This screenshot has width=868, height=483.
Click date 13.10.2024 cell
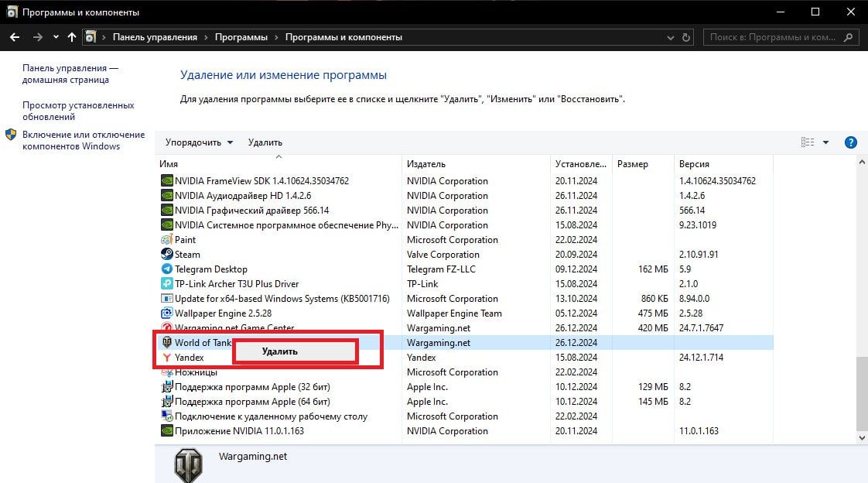[x=576, y=299]
